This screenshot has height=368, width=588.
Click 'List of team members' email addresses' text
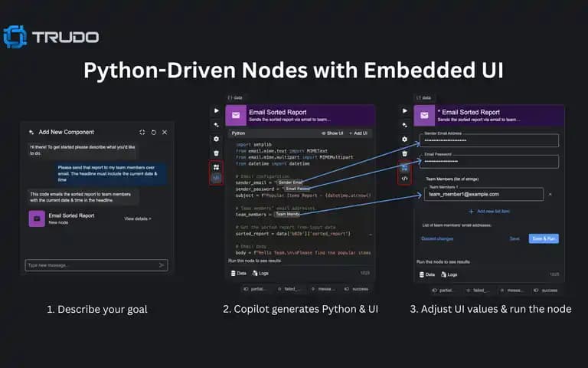point(457,225)
